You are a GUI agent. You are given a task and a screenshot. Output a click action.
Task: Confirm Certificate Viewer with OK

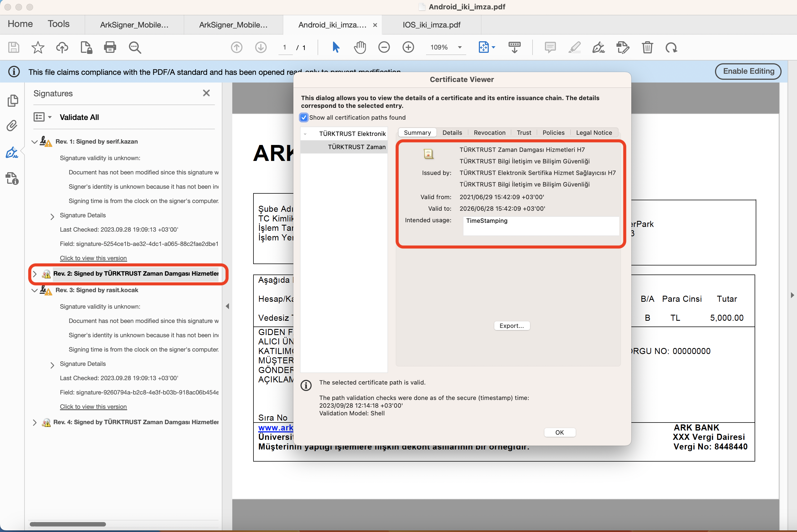tap(560, 433)
